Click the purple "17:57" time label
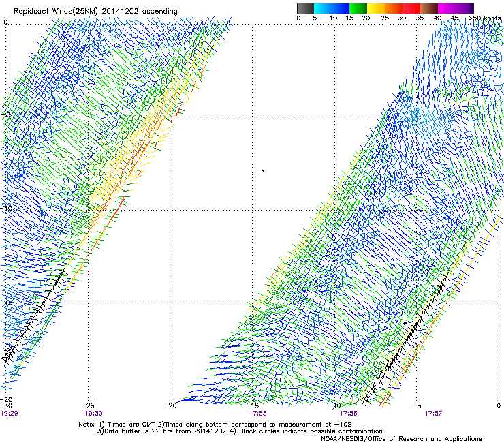The width and height of the screenshot is (504, 443). pyautogui.click(x=433, y=414)
